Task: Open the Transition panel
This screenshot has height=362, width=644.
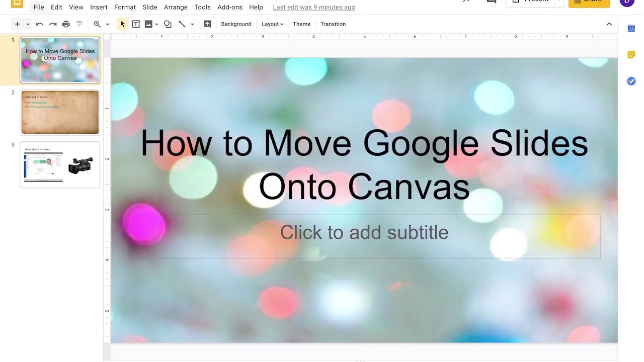Action: coord(333,24)
